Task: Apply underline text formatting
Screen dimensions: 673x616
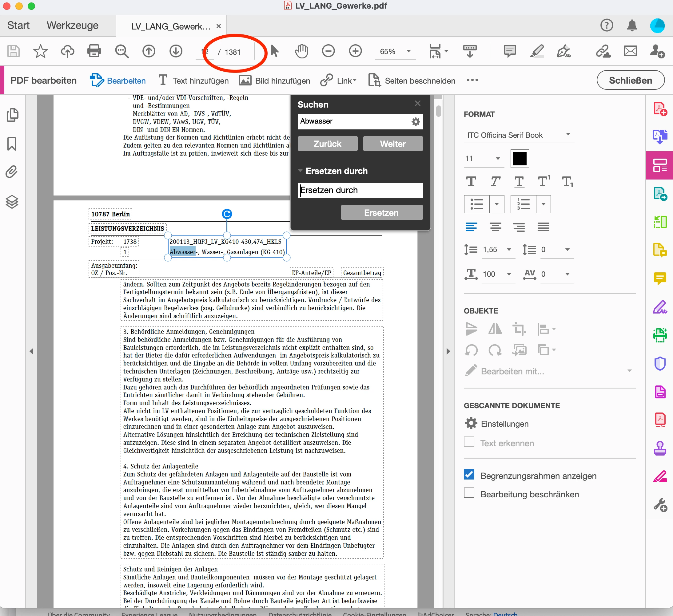Action: pos(519,182)
